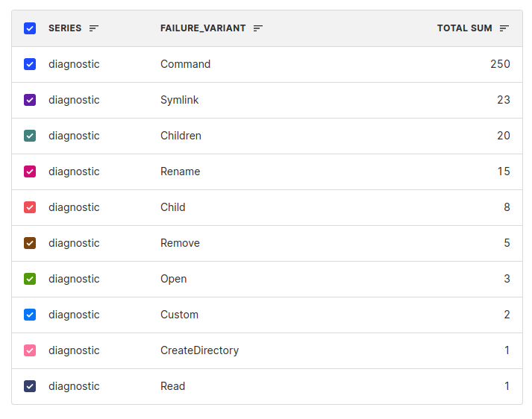Click the FAILURE_VARIANT column header label
The image size is (532, 419).
[203, 28]
